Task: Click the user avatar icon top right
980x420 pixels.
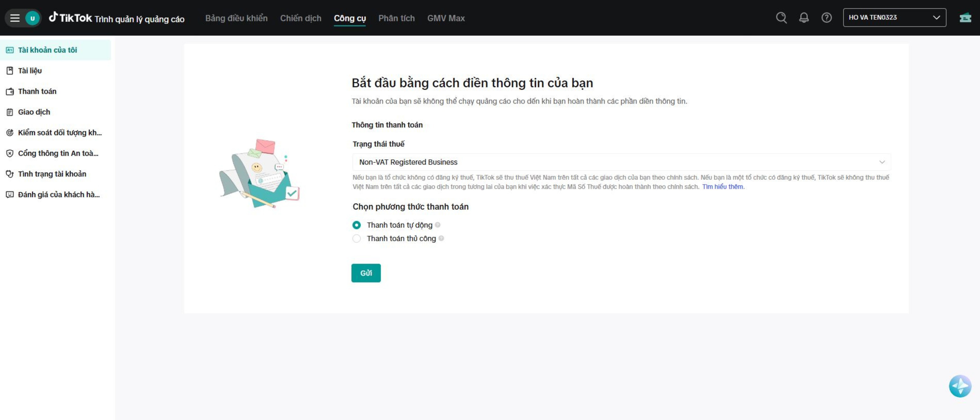Action: 965,17
